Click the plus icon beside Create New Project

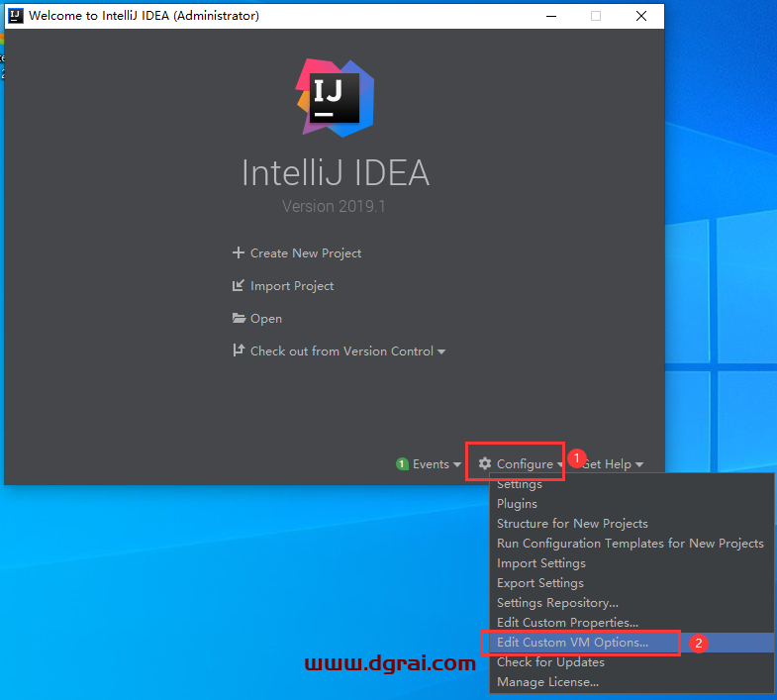pos(239,252)
